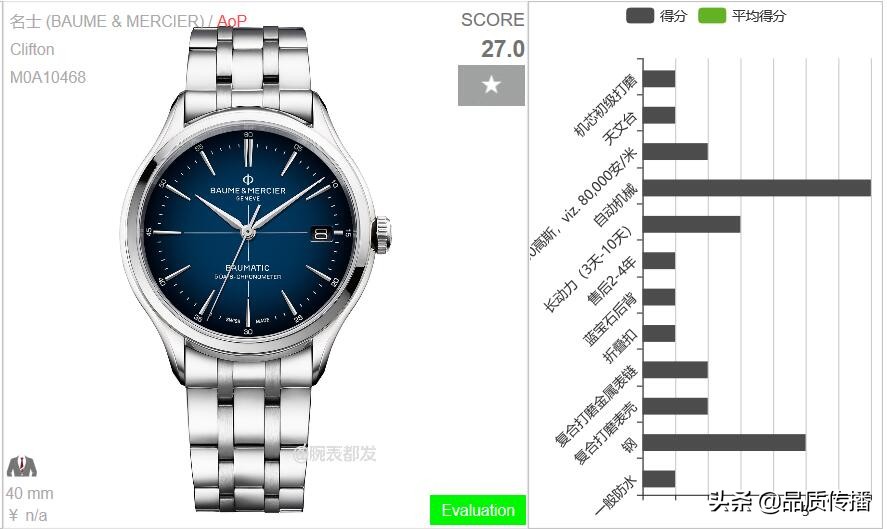Click the 40 mm case size text

click(x=30, y=493)
